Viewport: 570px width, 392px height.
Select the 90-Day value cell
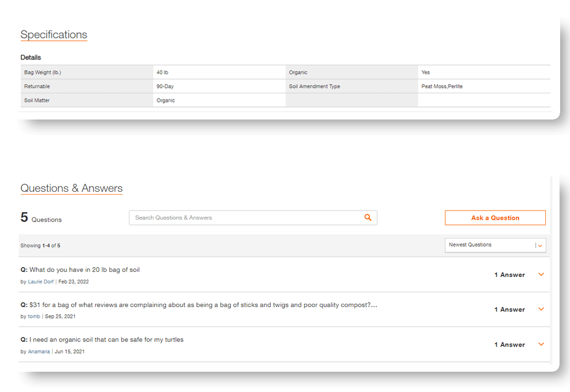(x=219, y=86)
